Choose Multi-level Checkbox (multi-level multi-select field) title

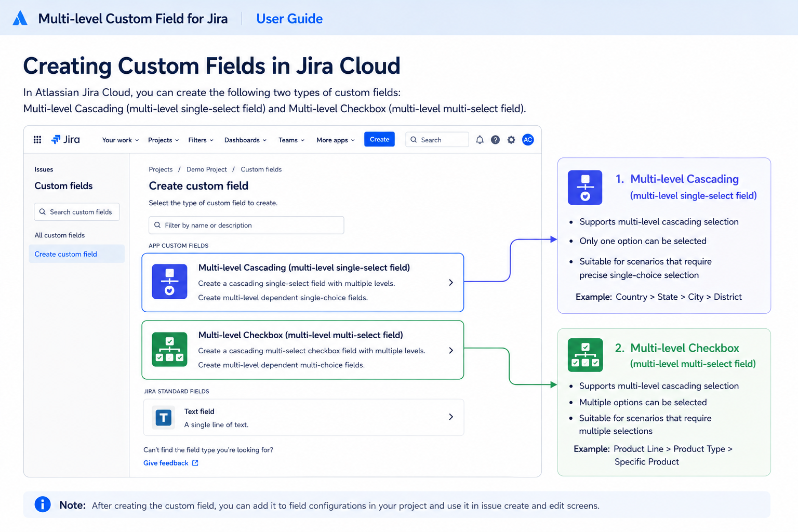[301, 335]
